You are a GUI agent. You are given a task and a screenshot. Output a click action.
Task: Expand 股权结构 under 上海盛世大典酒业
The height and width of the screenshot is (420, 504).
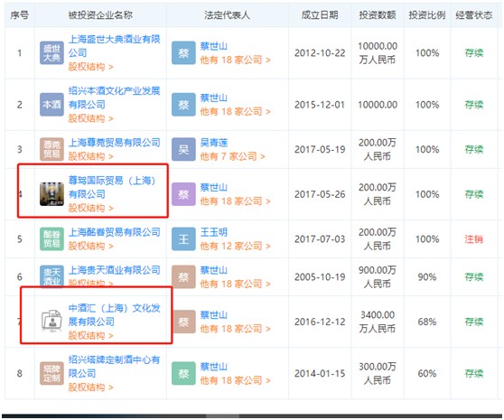[90, 67]
